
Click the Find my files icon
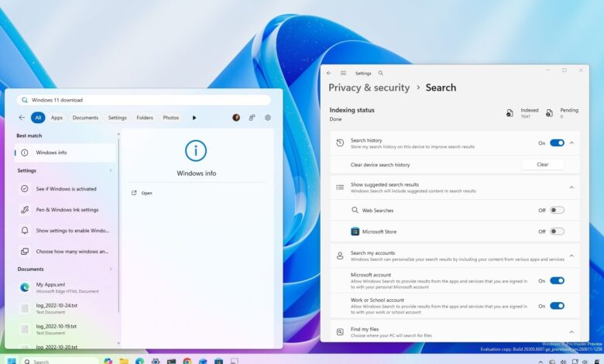point(340,331)
